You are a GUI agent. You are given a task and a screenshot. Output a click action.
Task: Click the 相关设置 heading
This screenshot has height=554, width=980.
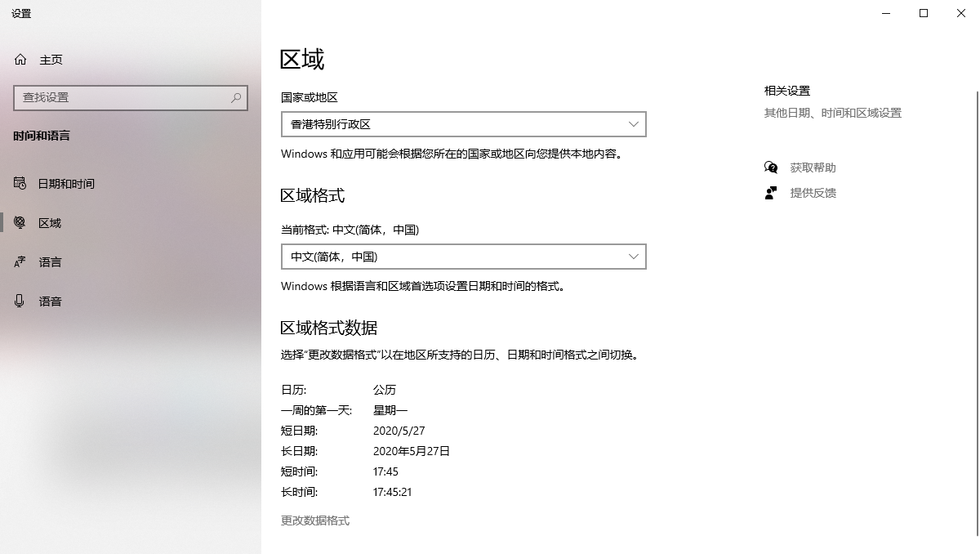coord(787,91)
